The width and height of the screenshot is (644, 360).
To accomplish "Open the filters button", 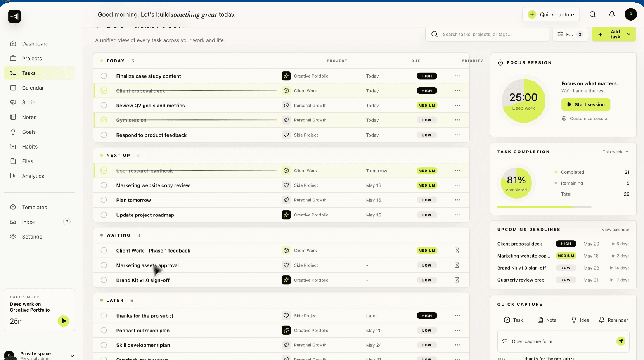I will pos(570,34).
